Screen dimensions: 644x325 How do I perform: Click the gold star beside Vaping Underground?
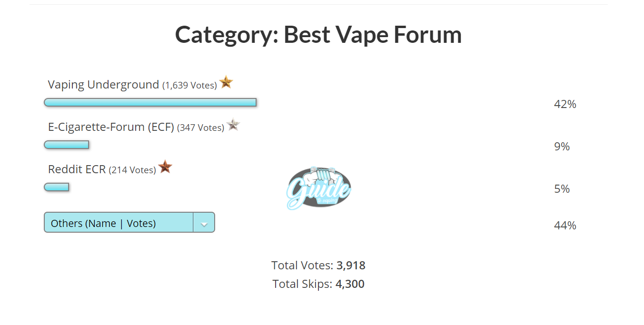click(226, 82)
